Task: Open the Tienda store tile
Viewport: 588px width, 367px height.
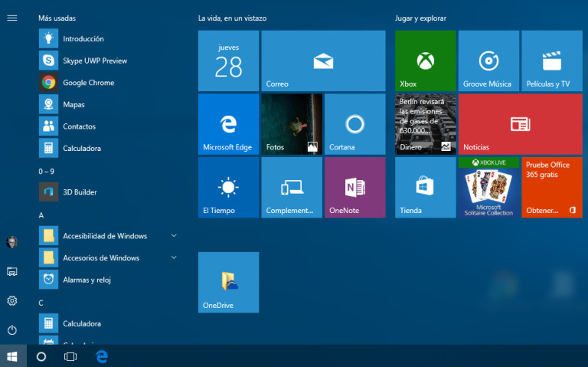Action: (425, 188)
